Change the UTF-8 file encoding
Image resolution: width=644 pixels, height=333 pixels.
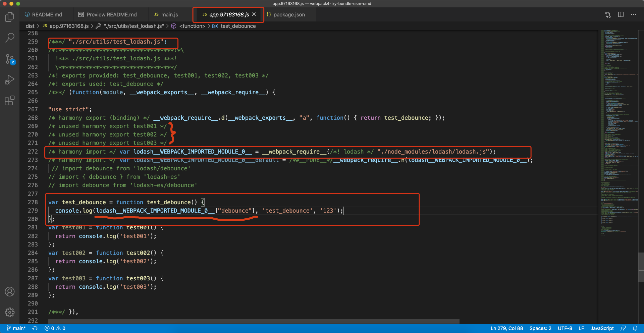(x=565, y=328)
